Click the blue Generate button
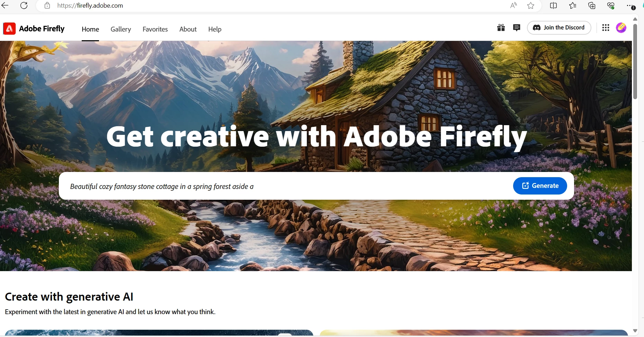 click(x=540, y=186)
